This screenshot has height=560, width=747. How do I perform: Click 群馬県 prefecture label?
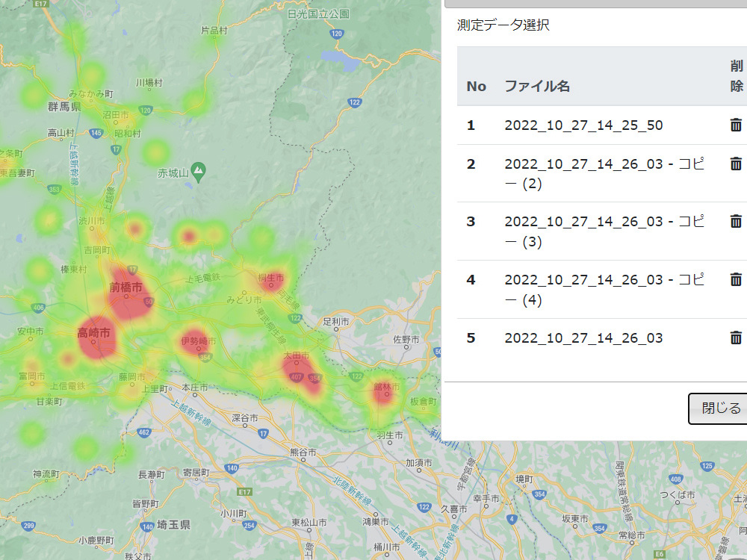click(64, 106)
